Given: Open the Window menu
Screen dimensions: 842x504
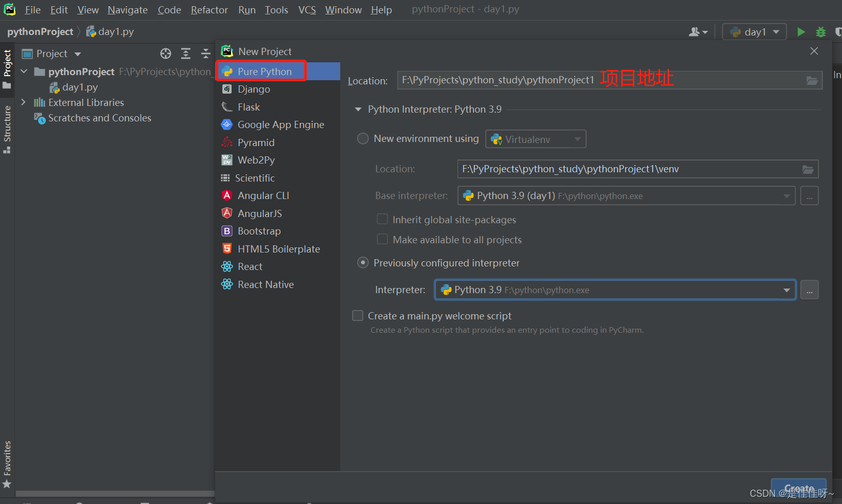Looking at the screenshot, I should 343,10.
